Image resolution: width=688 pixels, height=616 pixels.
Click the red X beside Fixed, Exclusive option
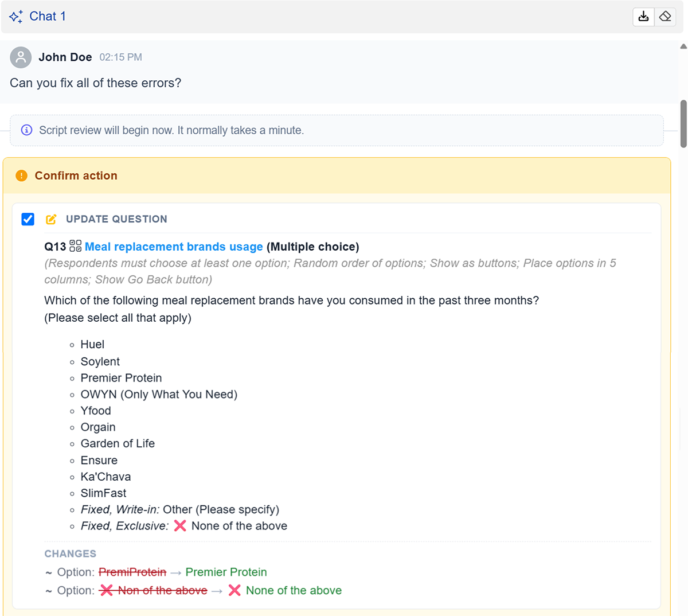coord(180,525)
